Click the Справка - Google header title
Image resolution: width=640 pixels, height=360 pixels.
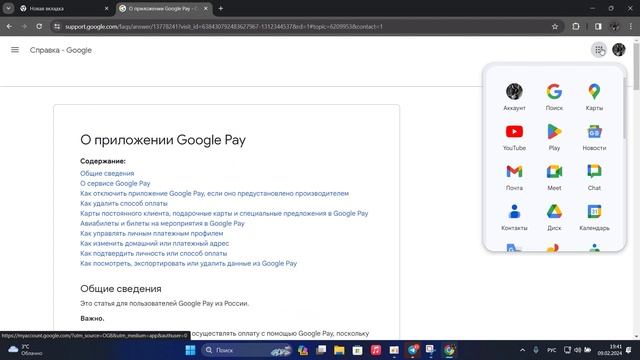(60, 50)
